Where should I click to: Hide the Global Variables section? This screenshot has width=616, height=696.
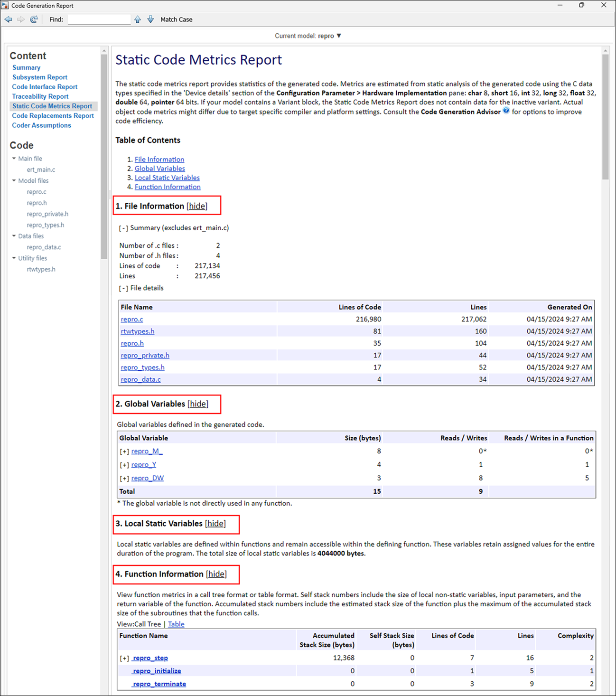pyautogui.click(x=198, y=404)
